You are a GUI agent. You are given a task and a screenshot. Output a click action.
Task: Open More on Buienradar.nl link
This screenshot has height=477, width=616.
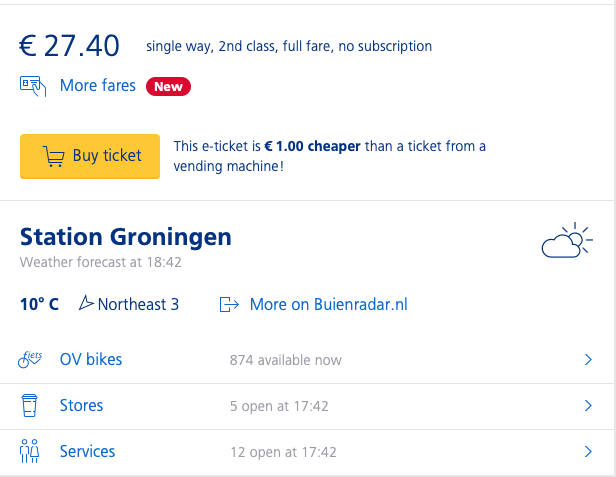(328, 304)
